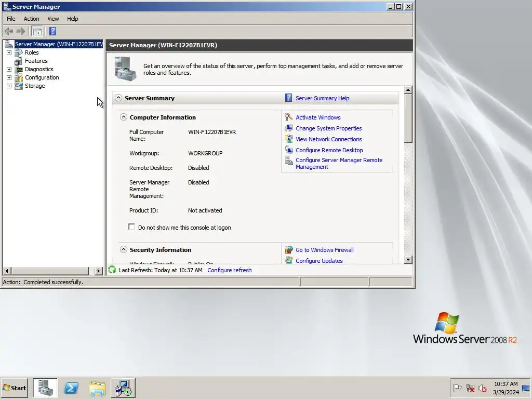Click the Configure Updates icon
The width and height of the screenshot is (532, 399).
[x=288, y=261]
